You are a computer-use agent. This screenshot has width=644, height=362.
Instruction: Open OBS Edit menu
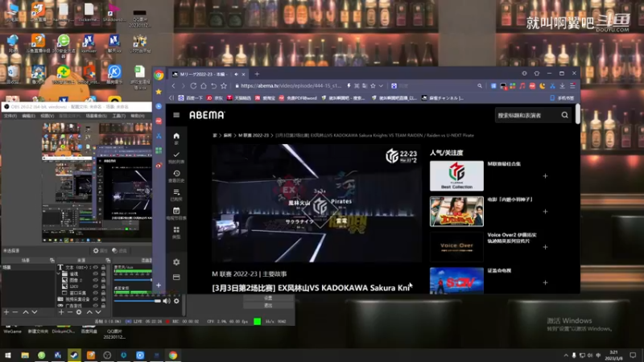click(x=28, y=116)
